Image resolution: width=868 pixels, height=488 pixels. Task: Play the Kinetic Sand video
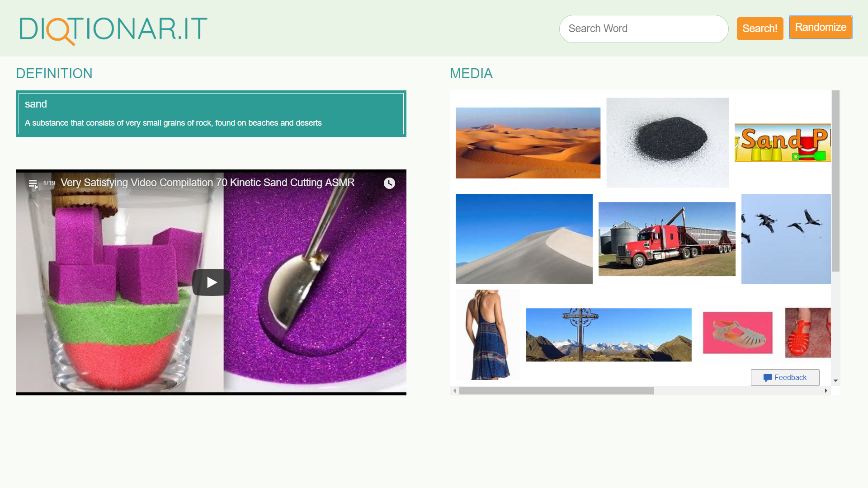point(211,282)
